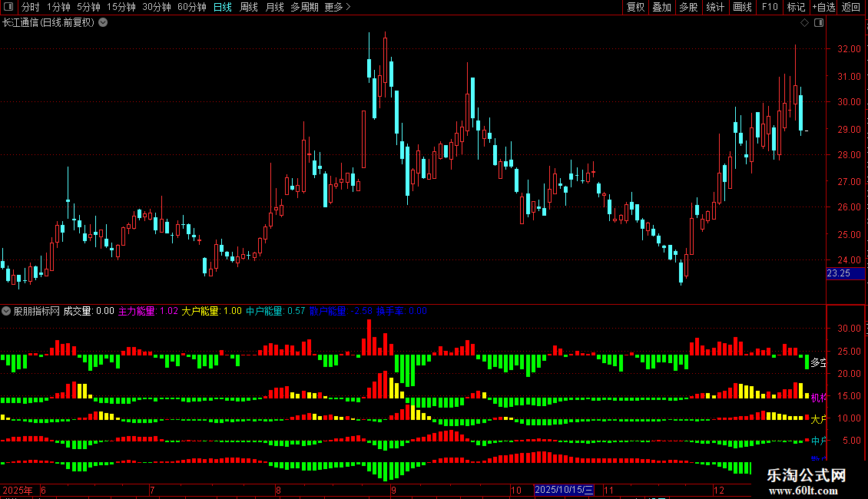Viewport: 868px width, 499px height.
Task: Switch to 月线 monthly chart
Action: click(274, 7)
